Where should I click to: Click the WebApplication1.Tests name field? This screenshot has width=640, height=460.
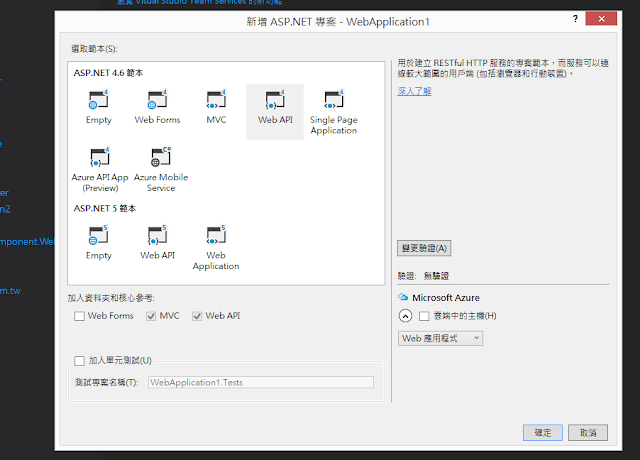click(261, 382)
